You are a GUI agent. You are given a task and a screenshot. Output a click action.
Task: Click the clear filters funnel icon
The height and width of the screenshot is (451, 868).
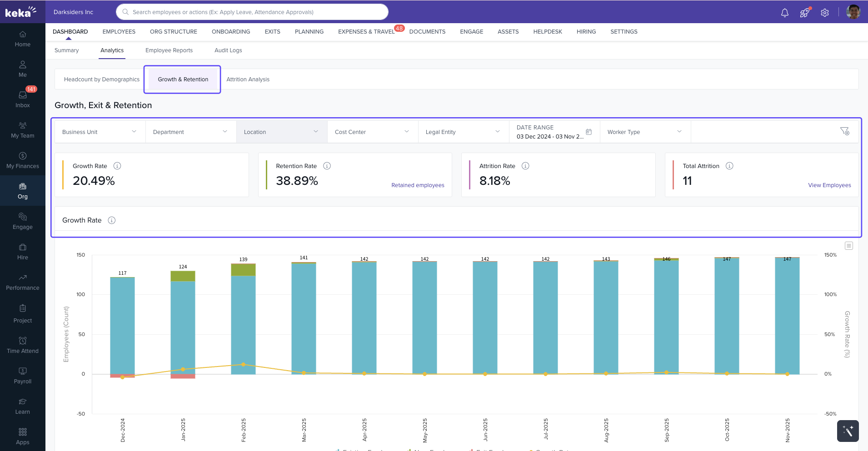(x=844, y=131)
